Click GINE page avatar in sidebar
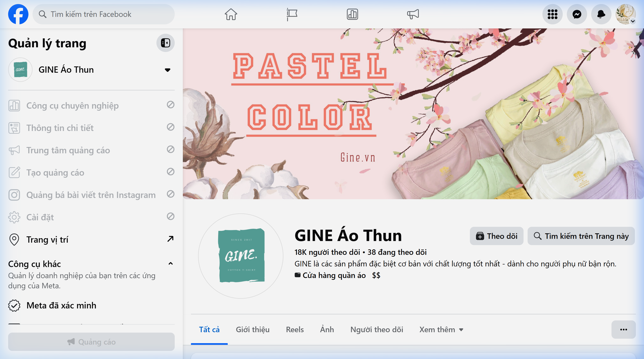Image resolution: width=644 pixels, height=359 pixels. click(x=20, y=70)
